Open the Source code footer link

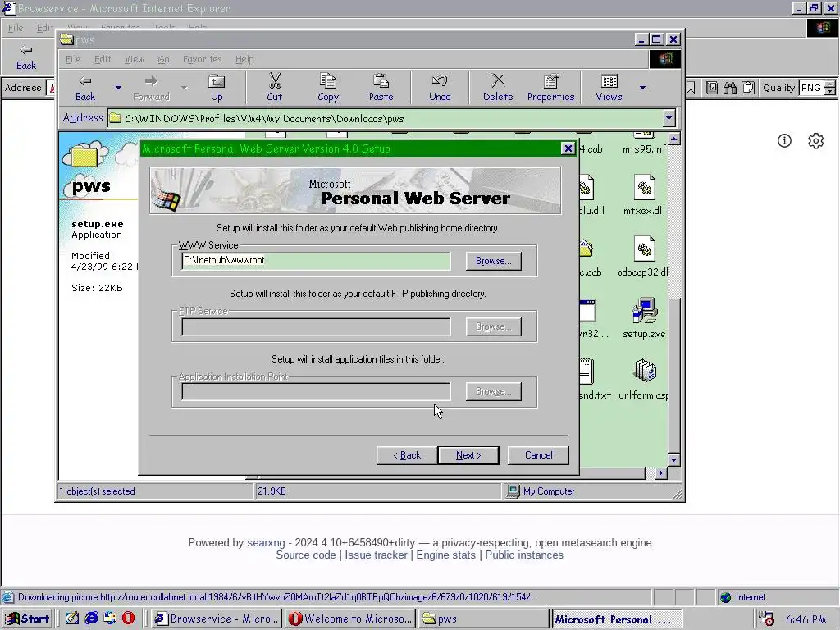306,555
